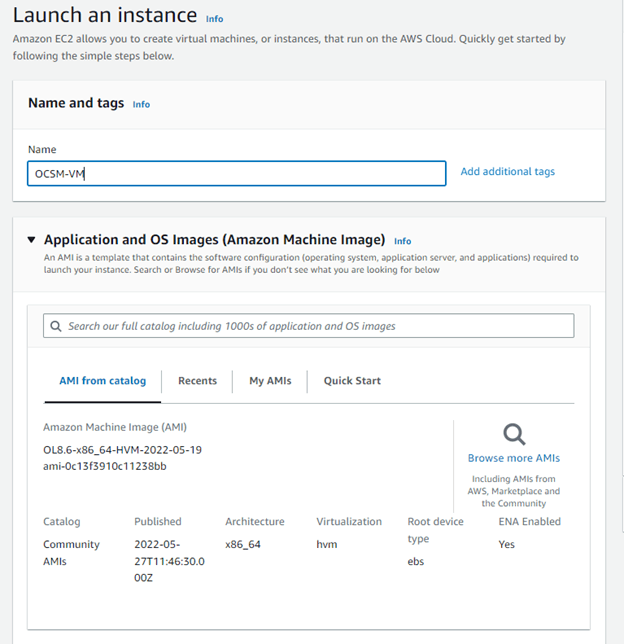Click the Community AMIs catalog value
This screenshot has width=624, height=644.
pos(71,553)
